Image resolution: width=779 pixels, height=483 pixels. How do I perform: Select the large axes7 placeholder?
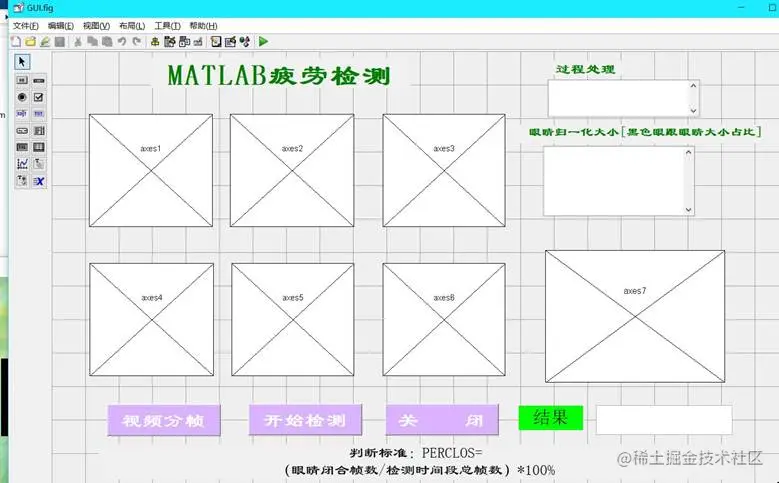click(635, 316)
